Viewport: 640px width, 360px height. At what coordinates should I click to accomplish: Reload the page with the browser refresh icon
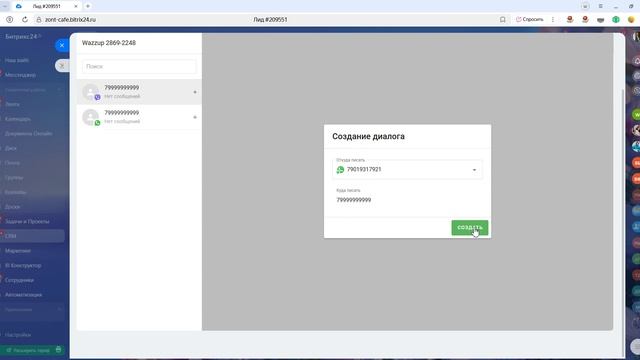coord(24,19)
